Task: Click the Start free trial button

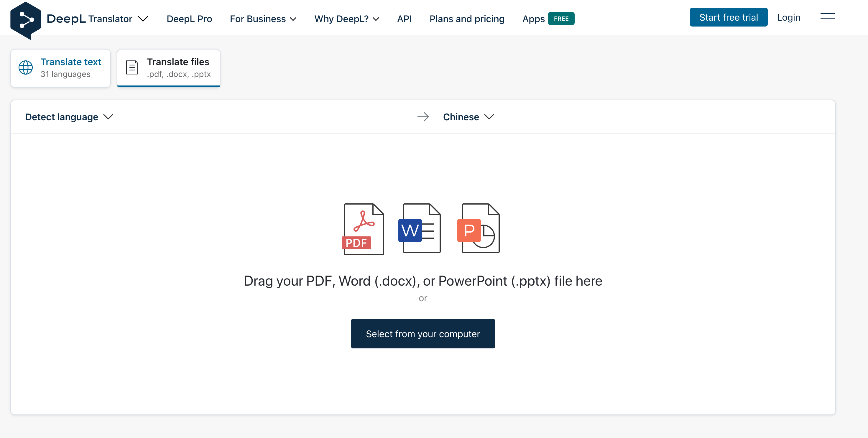Action: 729,17
